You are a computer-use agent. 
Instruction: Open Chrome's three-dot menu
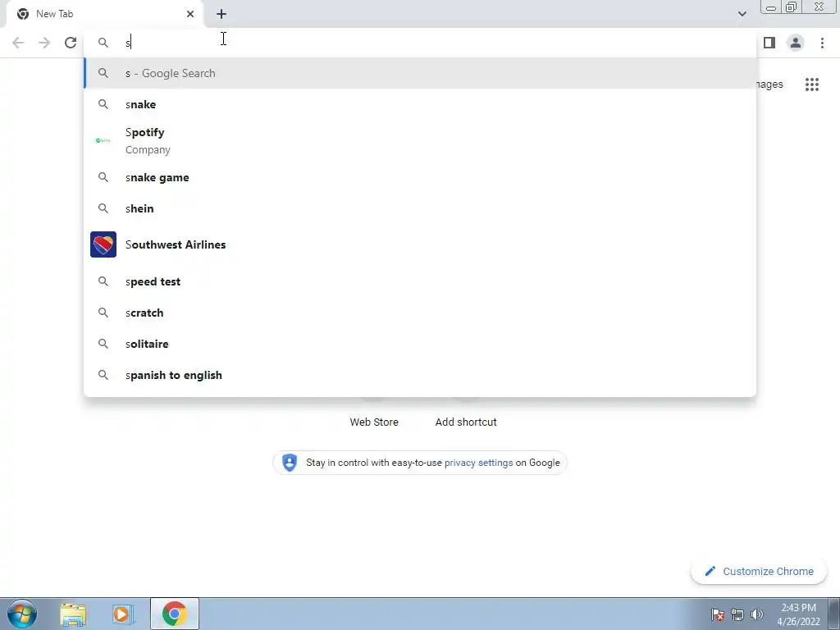tap(822, 43)
